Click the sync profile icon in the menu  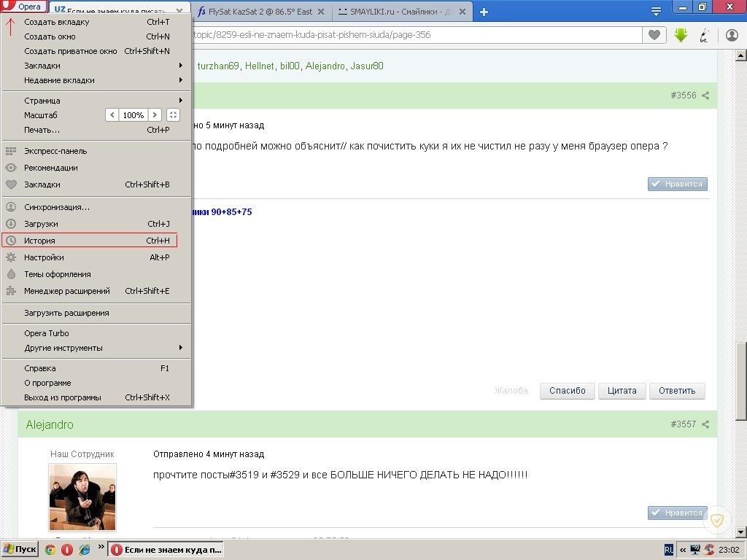[11, 207]
